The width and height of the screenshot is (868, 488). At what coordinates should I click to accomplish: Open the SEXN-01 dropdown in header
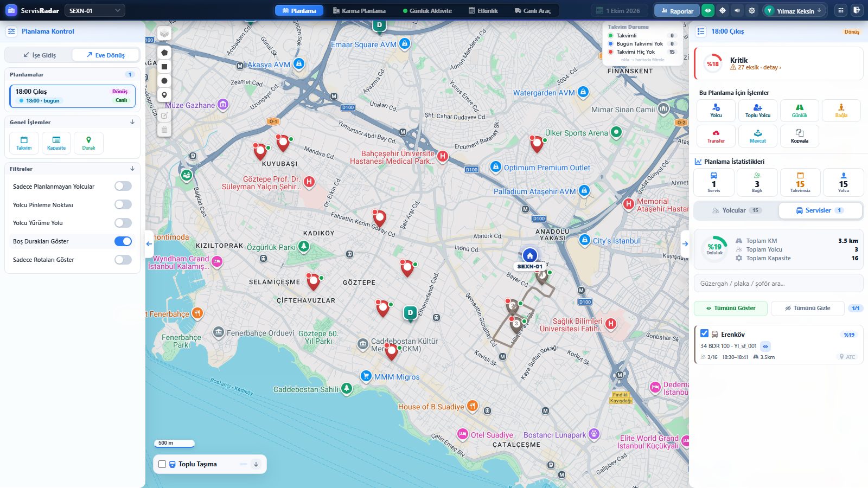click(x=95, y=10)
